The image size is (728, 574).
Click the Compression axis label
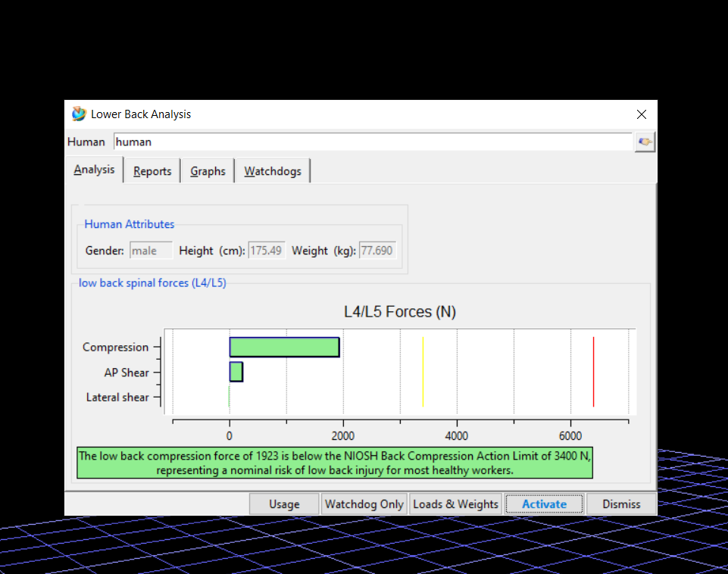pyautogui.click(x=116, y=347)
